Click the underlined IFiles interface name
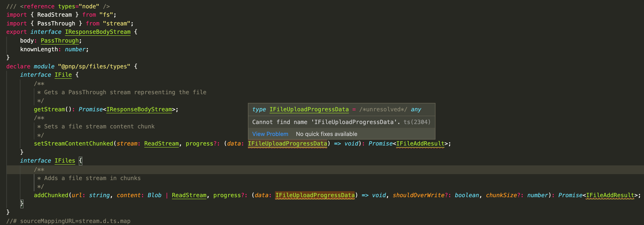 (64, 161)
